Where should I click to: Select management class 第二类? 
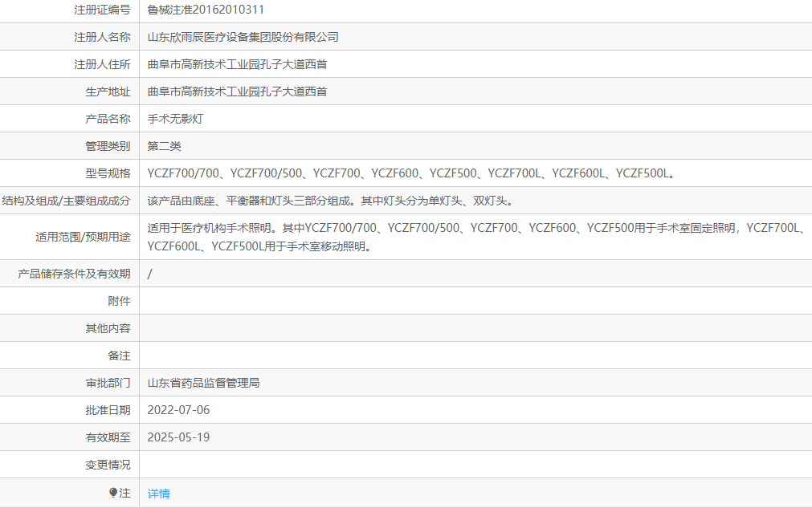coord(164,146)
